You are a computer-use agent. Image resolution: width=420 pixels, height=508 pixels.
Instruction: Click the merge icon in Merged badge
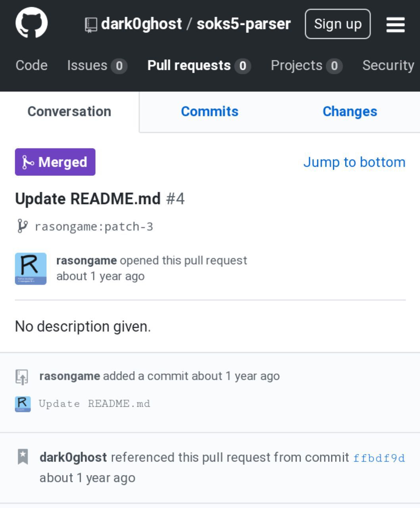tap(28, 162)
